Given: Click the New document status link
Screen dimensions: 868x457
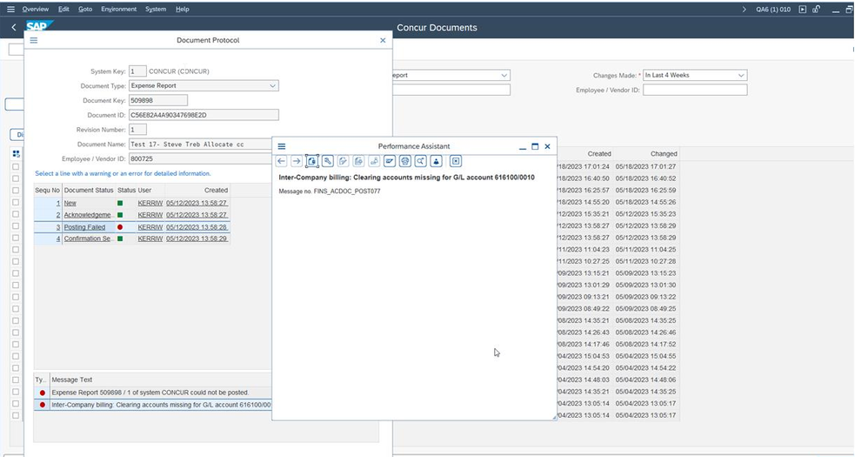Looking at the screenshot, I should 70,204.
